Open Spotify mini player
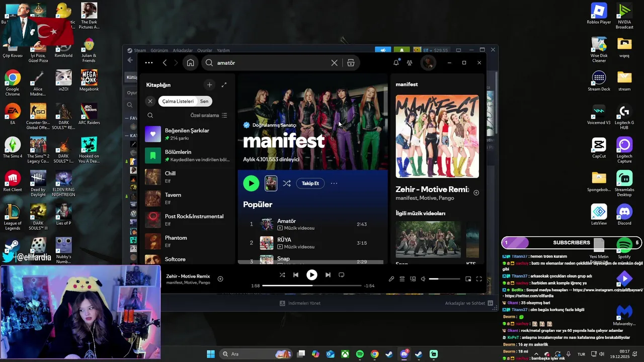This screenshot has height=362, width=644. (468, 279)
